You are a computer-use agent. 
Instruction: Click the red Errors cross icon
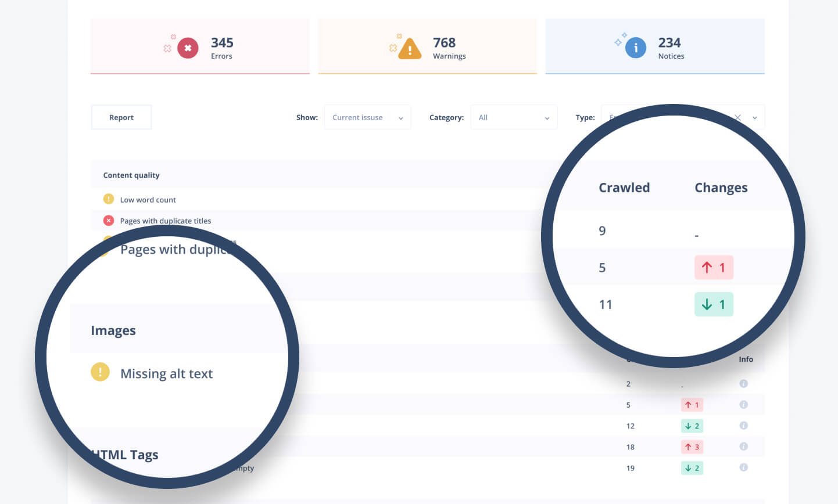point(187,48)
